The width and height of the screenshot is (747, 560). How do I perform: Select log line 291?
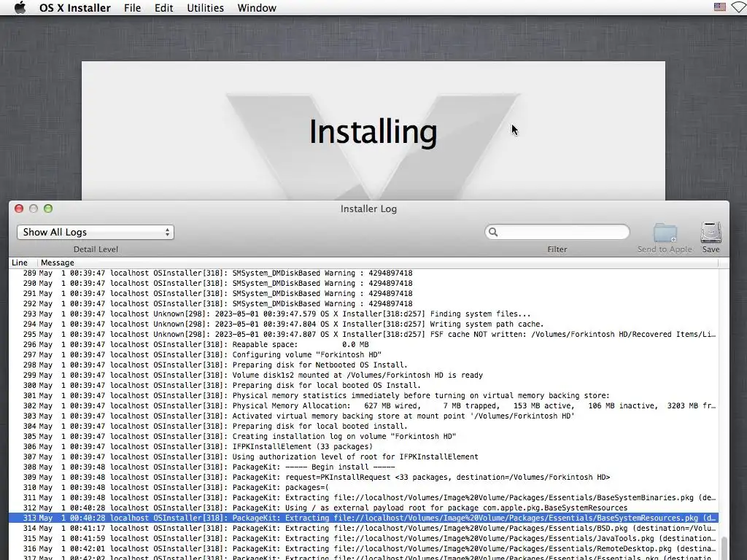[363, 294]
